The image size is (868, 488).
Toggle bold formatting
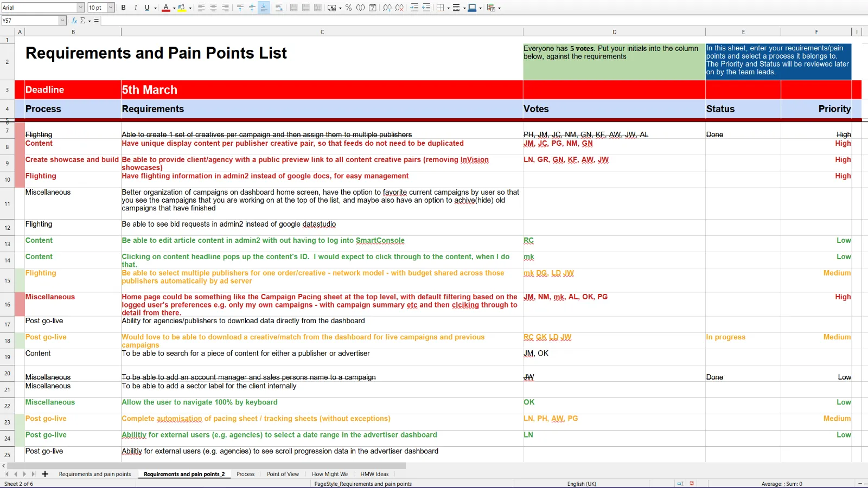(x=124, y=8)
